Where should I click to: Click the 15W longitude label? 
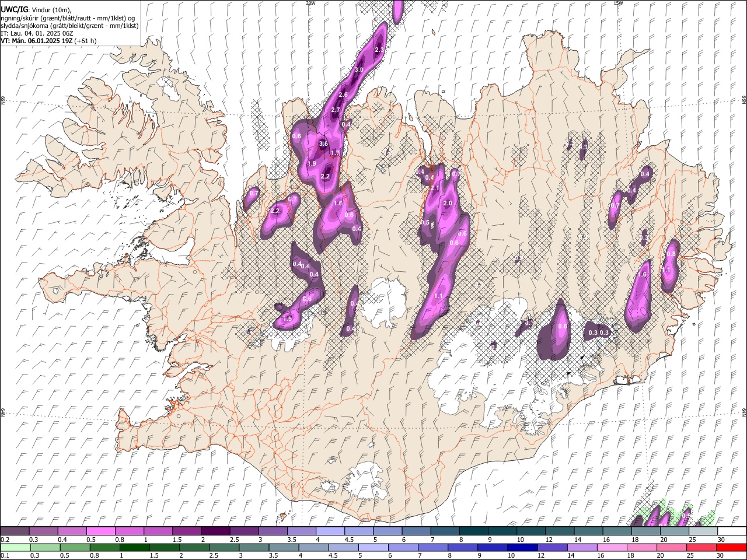(x=617, y=3)
